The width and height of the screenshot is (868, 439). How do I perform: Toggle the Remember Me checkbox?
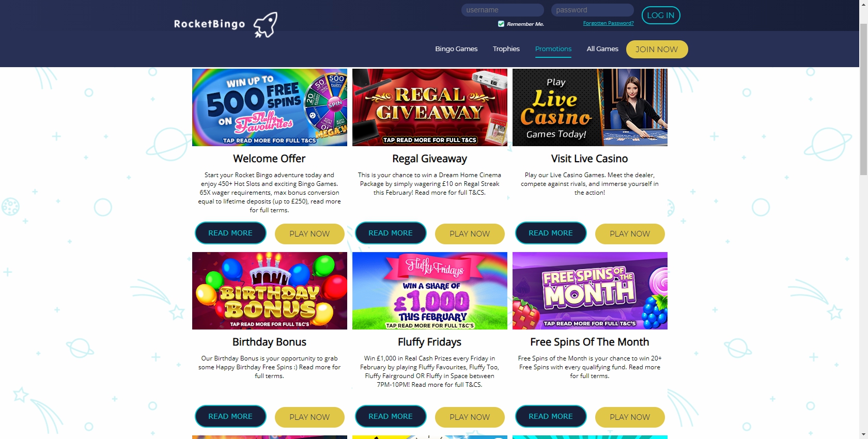[x=501, y=24]
